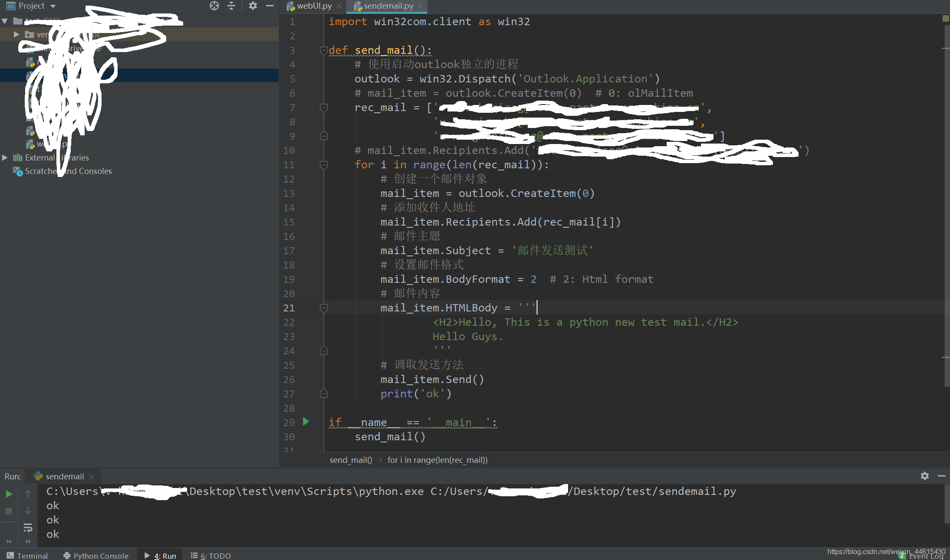Click the for-loop breadcrumb item
This screenshot has height=560, width=950.
437,460
